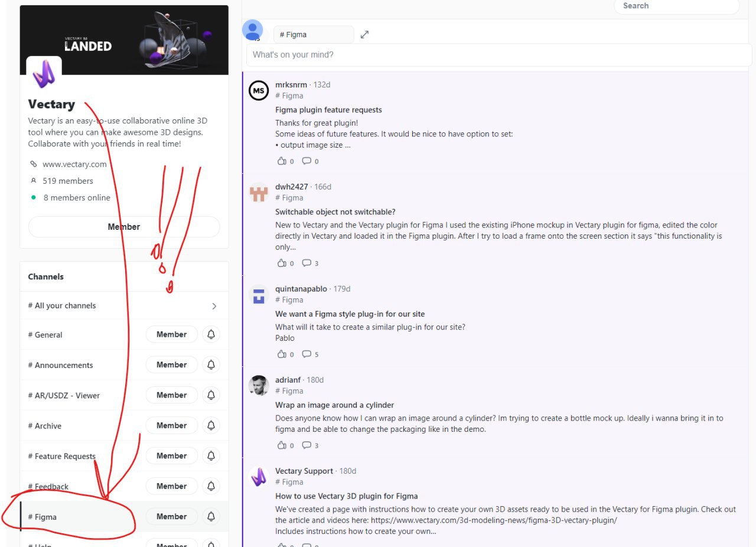Click Vectary Support author name
Image resolution: width=756 pixels, height=547 pixels.
tap(304, 471)
